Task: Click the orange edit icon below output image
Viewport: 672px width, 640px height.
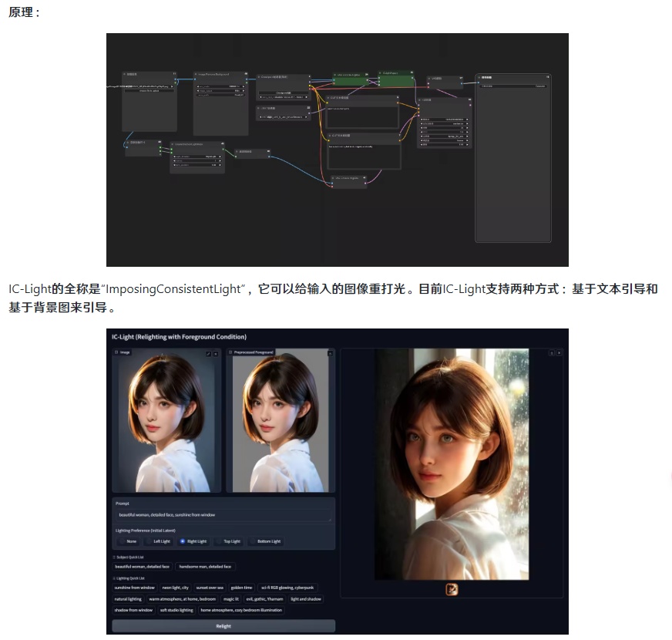Action: tap(452, 589)
